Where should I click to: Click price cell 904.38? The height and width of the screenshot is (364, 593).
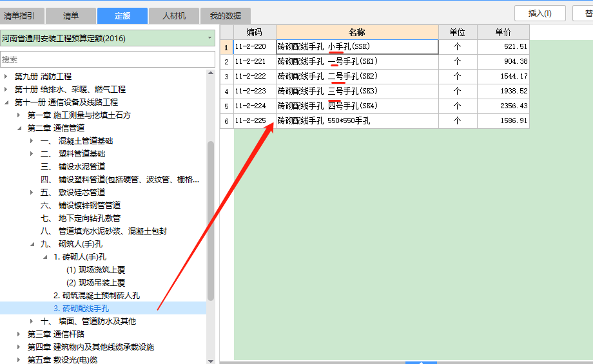503,62
